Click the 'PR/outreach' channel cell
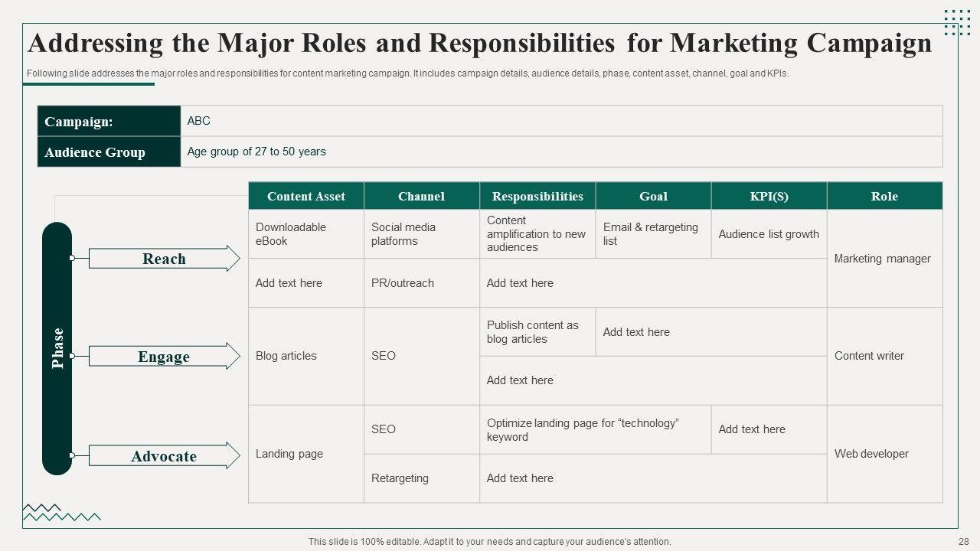Screen dimensions: 980x551 (x=422, y=282)
